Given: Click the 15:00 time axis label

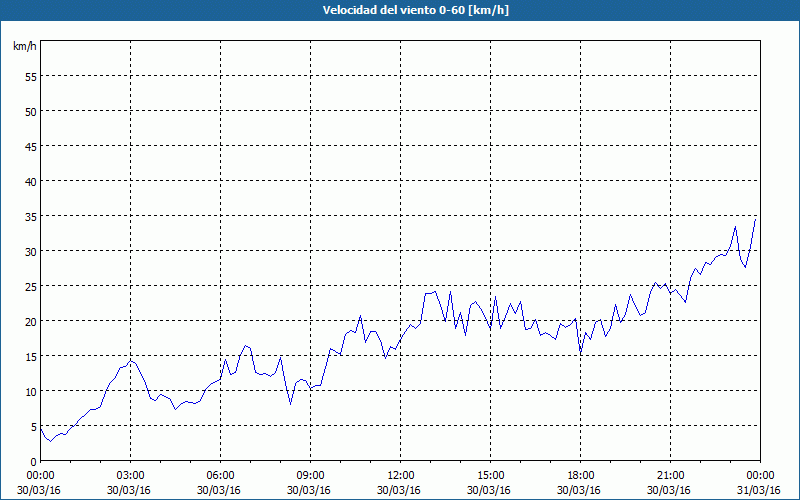Looking at the screenshot, I should tap(490, 476).
